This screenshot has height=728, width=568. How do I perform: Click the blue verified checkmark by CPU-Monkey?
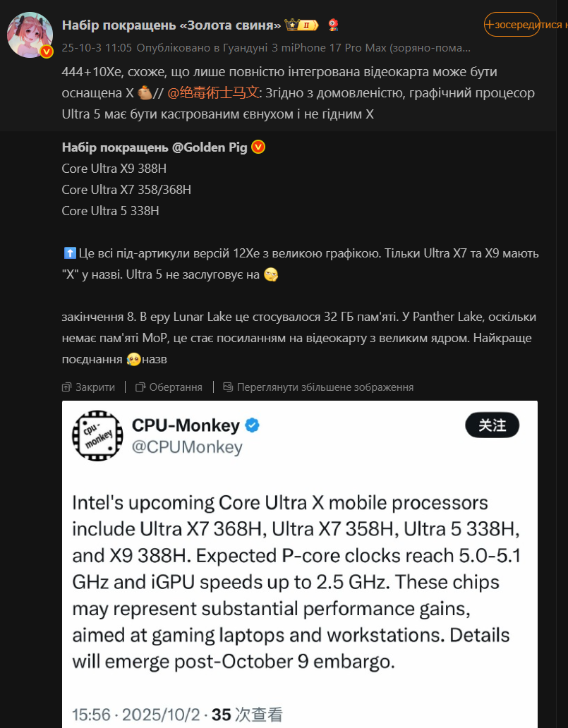252,425
